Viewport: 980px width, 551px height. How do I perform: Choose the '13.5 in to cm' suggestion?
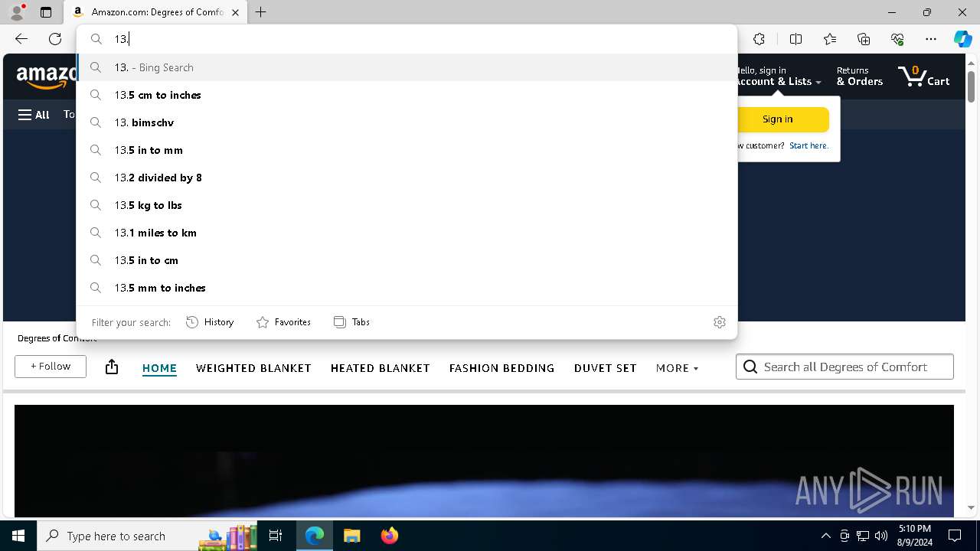pyautogui.click(x=407, y=260)
